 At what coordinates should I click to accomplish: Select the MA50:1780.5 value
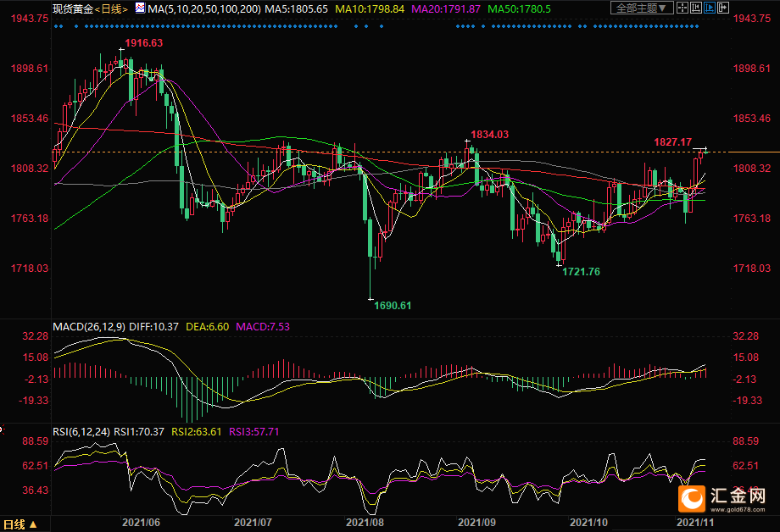[x=520, y=9]
